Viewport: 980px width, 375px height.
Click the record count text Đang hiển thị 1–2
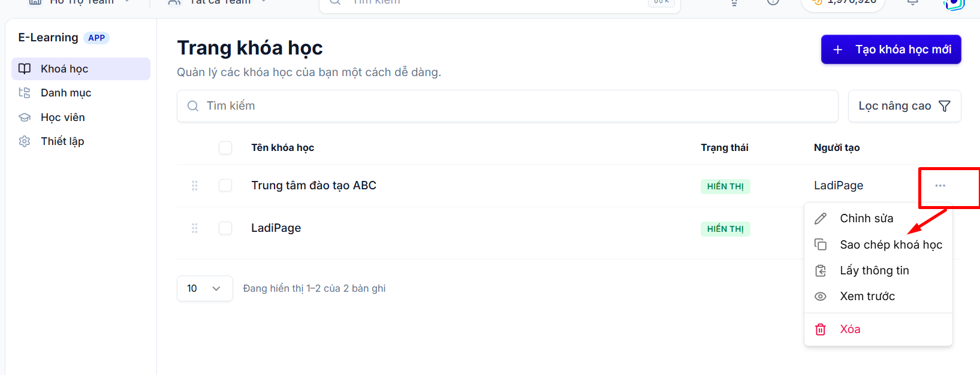[x=314, y=288]
